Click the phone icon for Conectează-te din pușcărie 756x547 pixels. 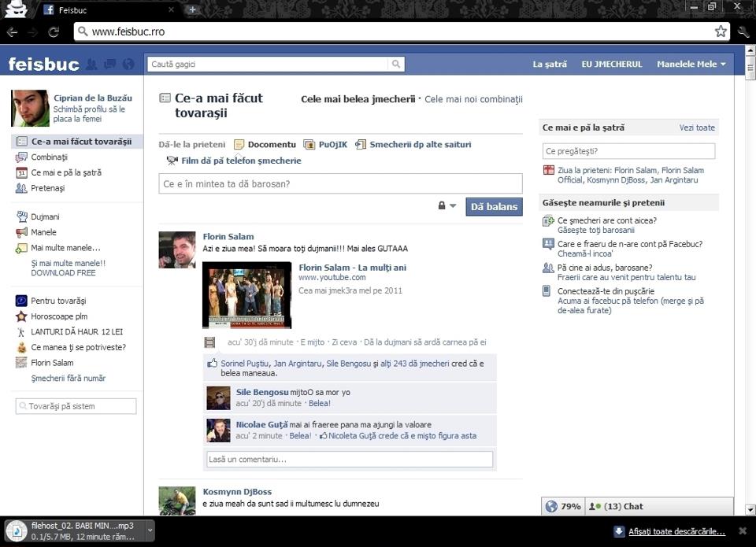(547, 291)
